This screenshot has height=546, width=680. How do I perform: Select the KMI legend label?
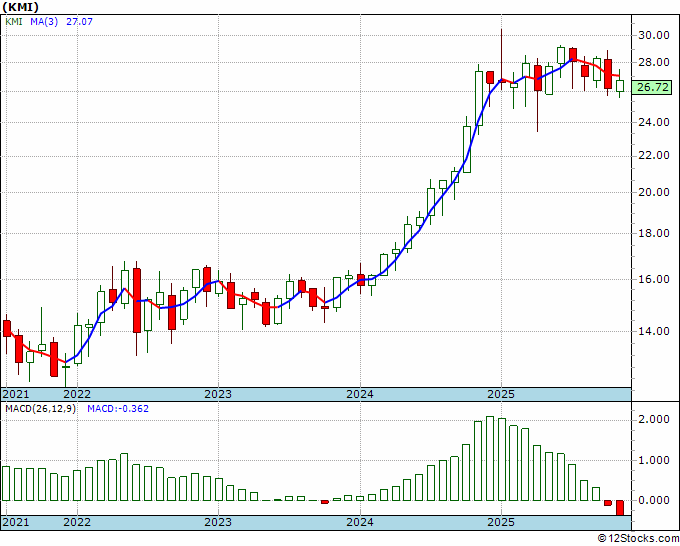(13, 21)
